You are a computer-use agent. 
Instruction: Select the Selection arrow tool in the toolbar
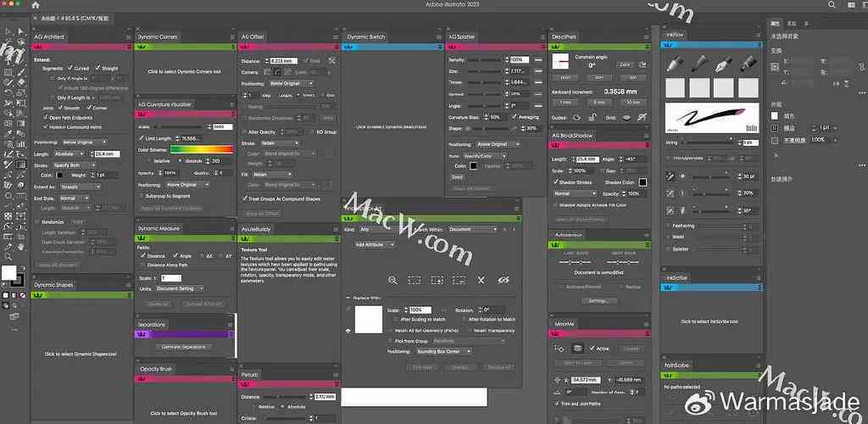point(8,31)
